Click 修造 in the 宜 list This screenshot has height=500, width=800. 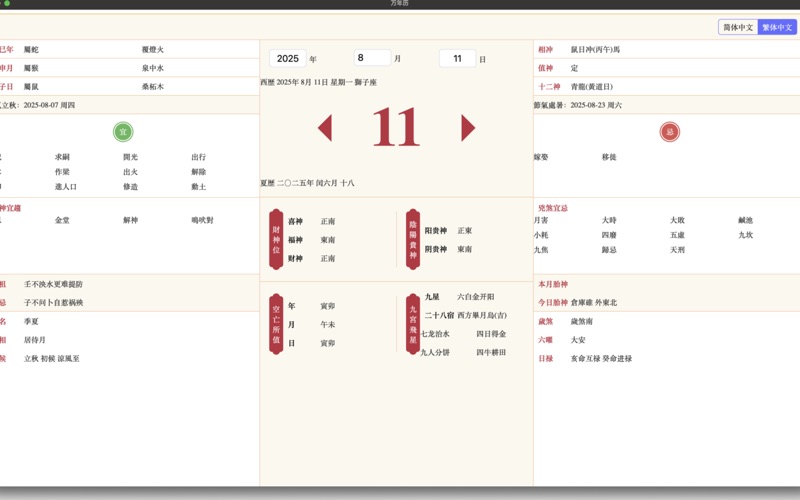[x=131, y=187]
